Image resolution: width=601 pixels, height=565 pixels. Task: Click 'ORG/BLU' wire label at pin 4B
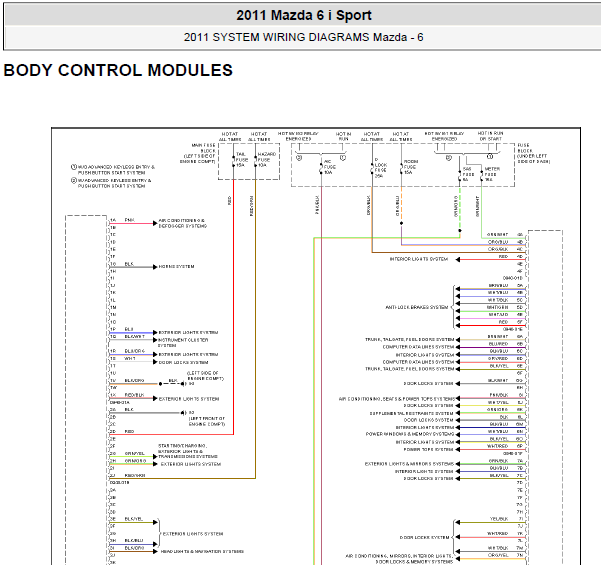pyautogui.click(x=498, y=242)
